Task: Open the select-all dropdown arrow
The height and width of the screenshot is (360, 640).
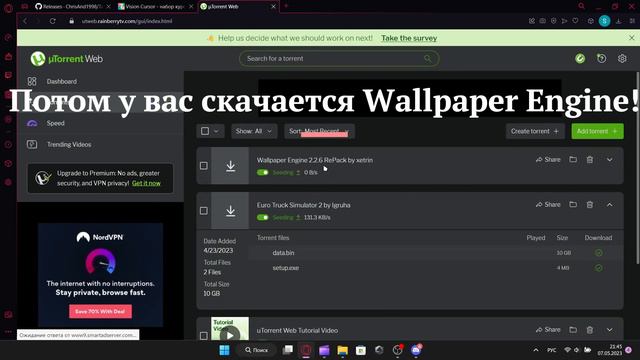Action: 216,131
